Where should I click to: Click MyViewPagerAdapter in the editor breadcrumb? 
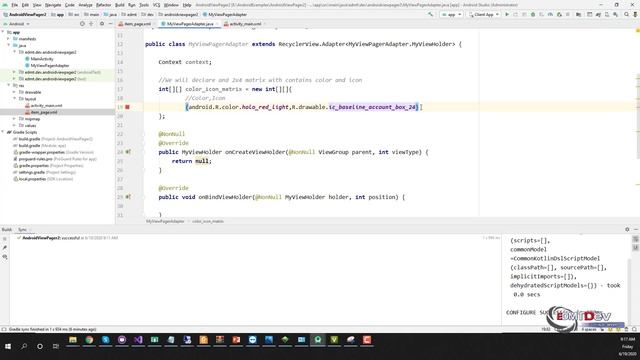pyautogui.click(x=165, y=221)
